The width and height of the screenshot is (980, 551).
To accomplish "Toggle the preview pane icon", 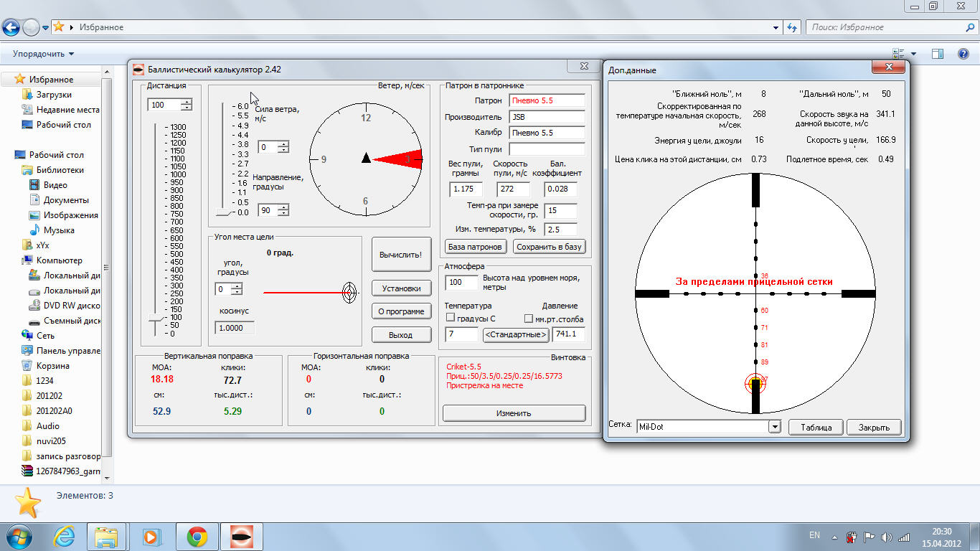I will tap(937, 54).
